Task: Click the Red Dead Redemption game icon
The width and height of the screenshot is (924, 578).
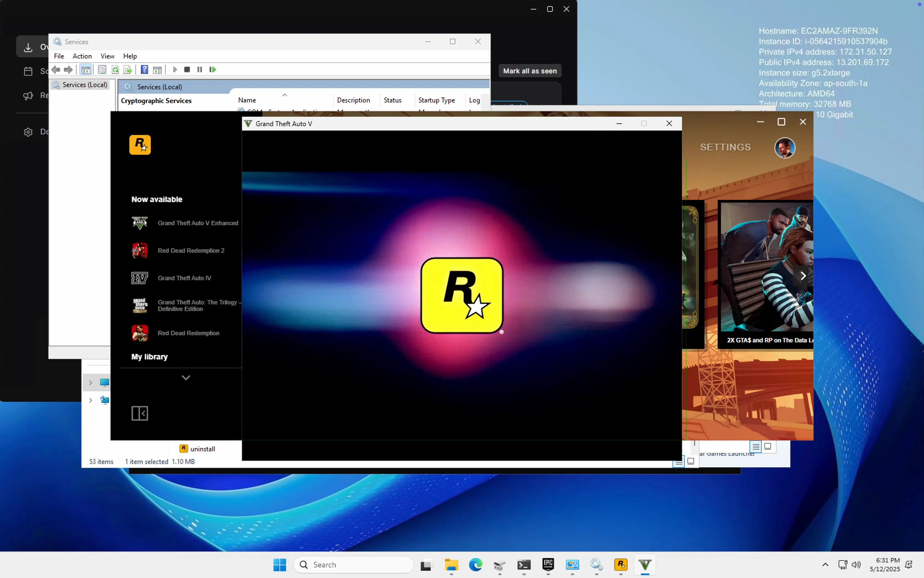Action: point(139,333)
